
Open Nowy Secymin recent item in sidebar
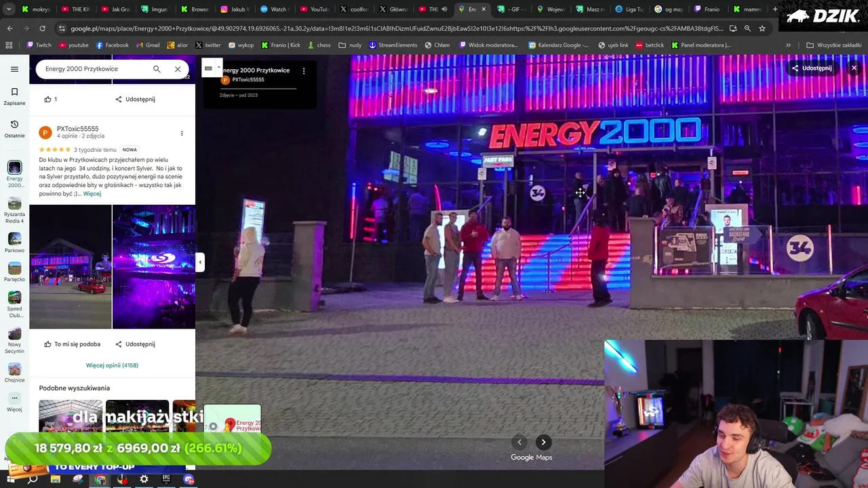[x=14, y=340]
